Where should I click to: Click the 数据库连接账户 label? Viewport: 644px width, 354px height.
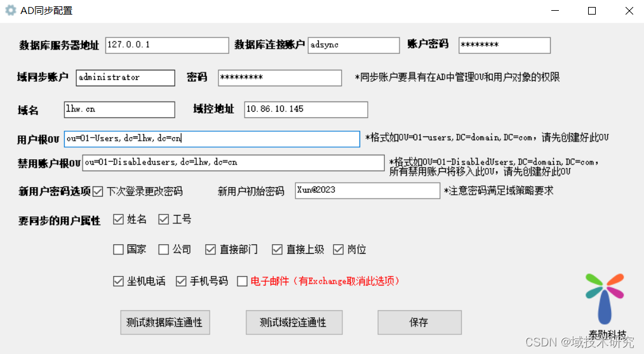(x=269, y=44)
